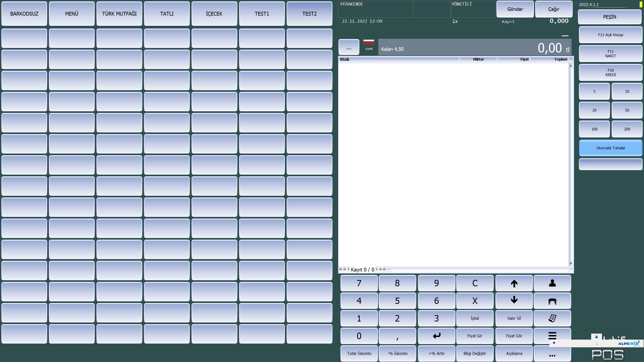Click the Alpemix blue plus icon
This screenshot has width=644, height=362.
click(554, 343)
